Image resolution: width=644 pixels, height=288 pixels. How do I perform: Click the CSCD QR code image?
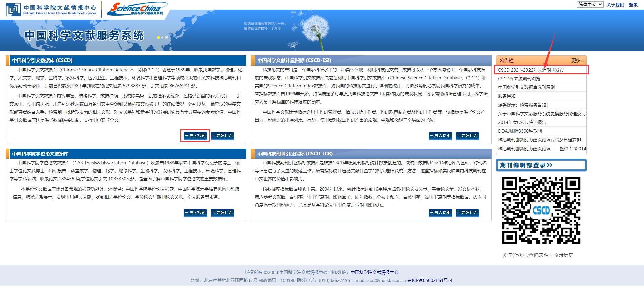pyautogui.click(x=541, y=210)
